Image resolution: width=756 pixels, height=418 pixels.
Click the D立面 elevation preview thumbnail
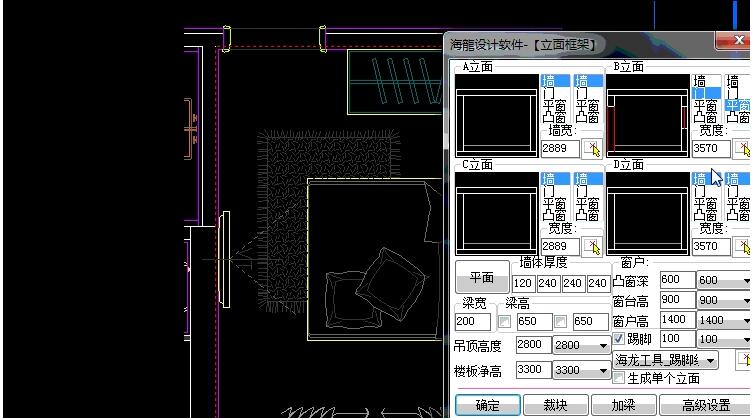coord(647,212)
